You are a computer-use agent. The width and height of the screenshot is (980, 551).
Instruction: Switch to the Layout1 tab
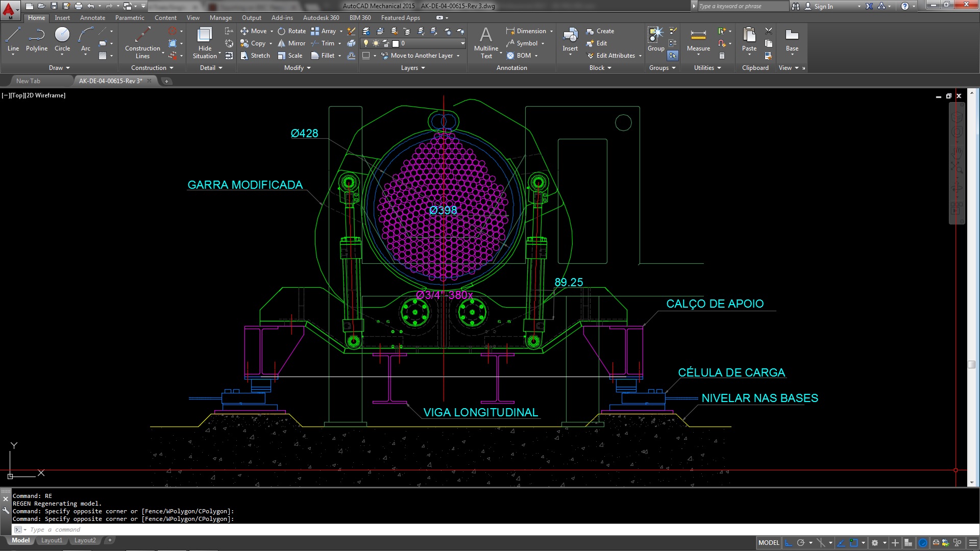coord(52,540)
